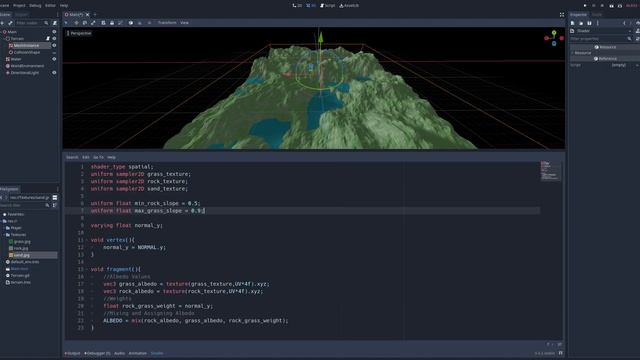
Task: Open the shader editor Search menu
Action: tap(72, 157)
